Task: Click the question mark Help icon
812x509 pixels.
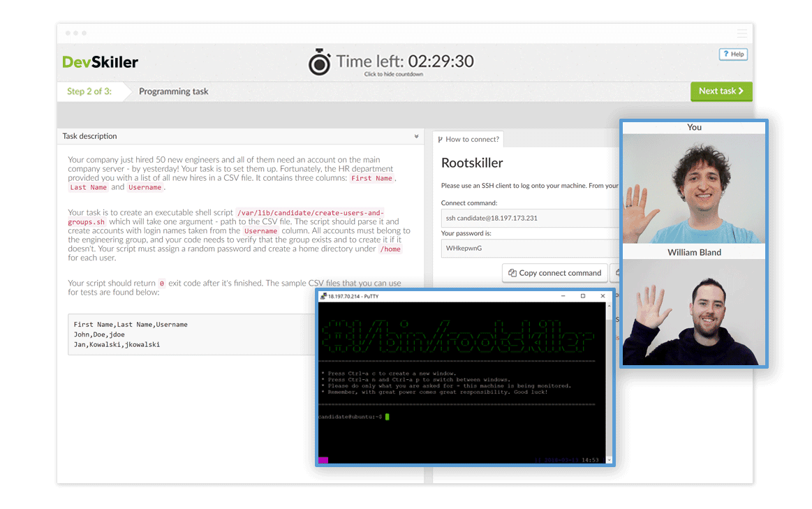Action: [x=725, y=54]
